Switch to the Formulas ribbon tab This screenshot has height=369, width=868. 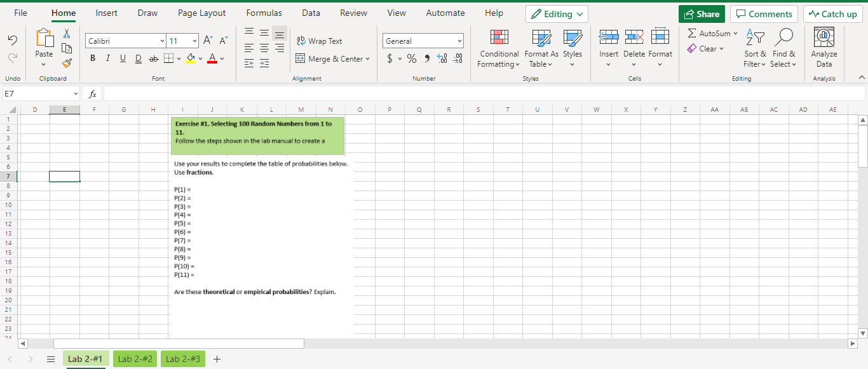[264, 13]
